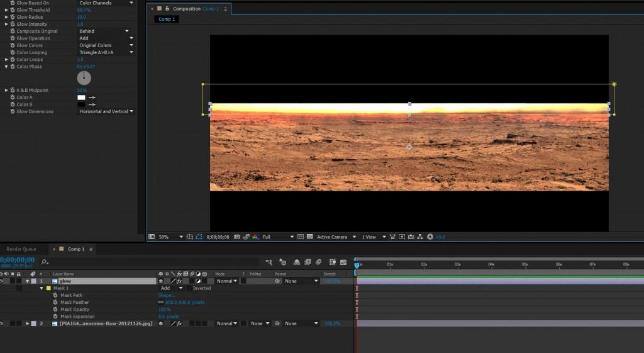
Task: Switch to the Render Queue tab
Action: point(21,249)
